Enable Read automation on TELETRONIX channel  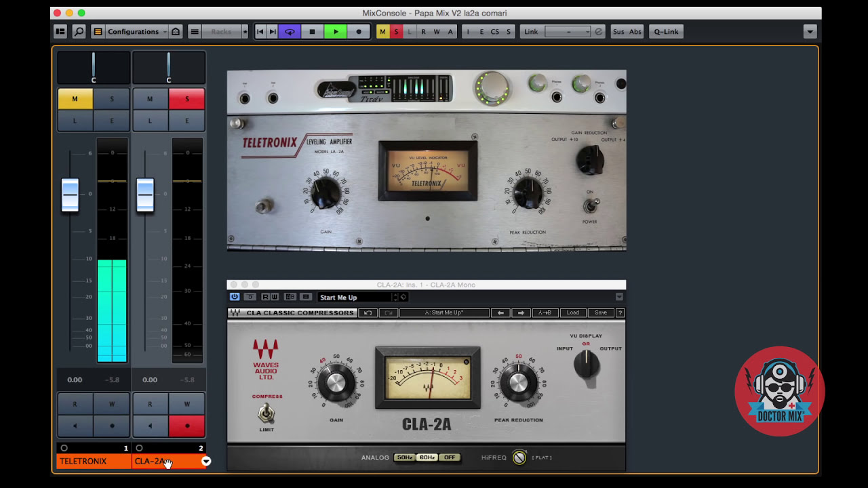75,404
